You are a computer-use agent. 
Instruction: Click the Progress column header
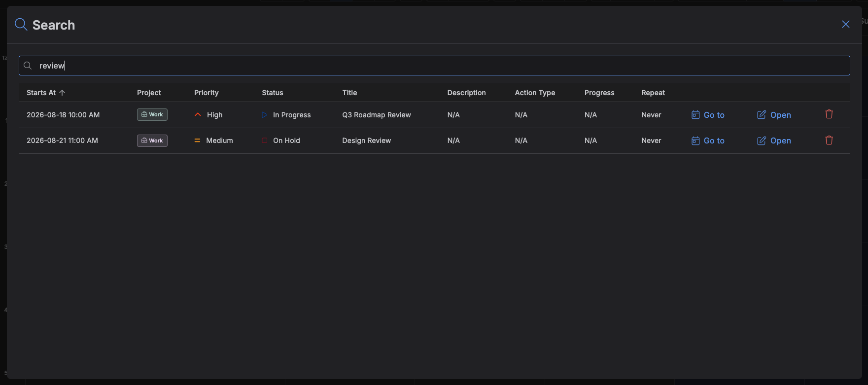click(x=599, y=93)
